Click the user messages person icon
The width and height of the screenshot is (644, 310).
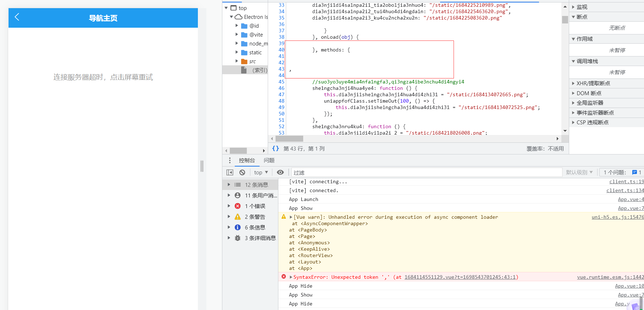(x=238, y=195)
